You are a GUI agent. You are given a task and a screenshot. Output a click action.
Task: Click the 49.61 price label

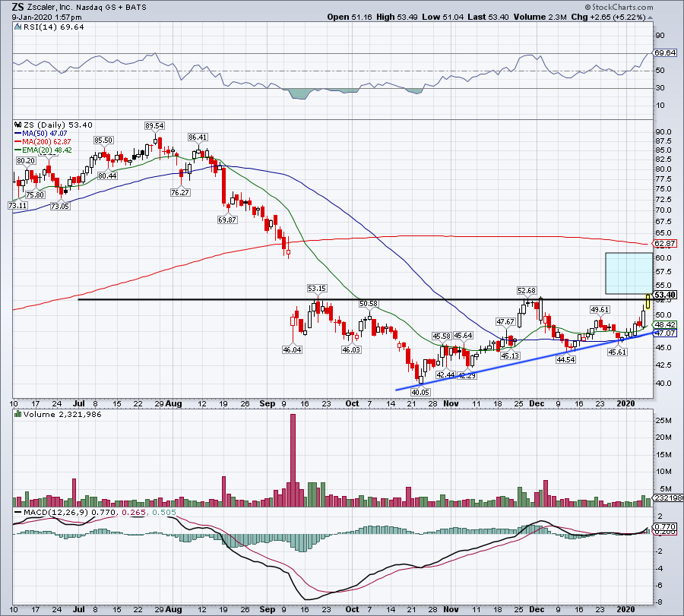point(600,310)
